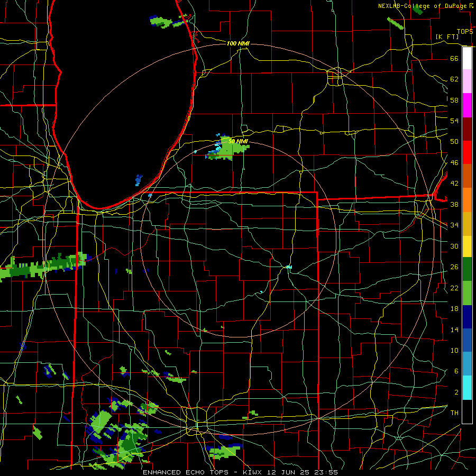Click the cyan echo at the radar center
Screen dimensions: 476x476
(x=289, y=267)
